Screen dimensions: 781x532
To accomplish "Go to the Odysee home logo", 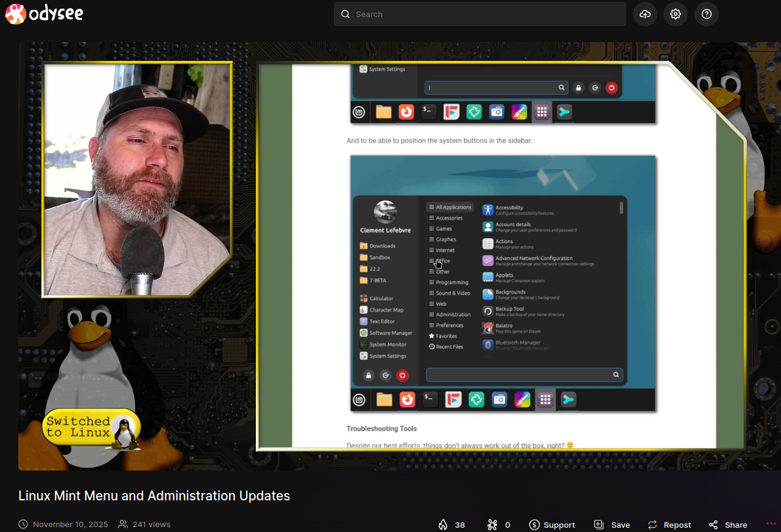I will pyautogui.click(x=44, y=14).
